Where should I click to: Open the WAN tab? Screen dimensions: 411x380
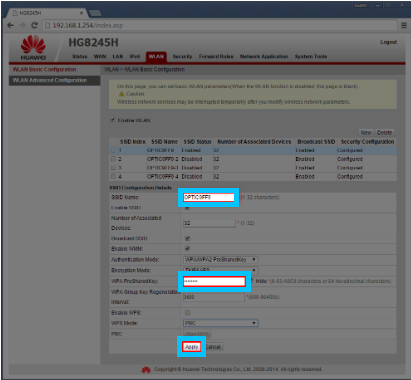pos(100,56)
